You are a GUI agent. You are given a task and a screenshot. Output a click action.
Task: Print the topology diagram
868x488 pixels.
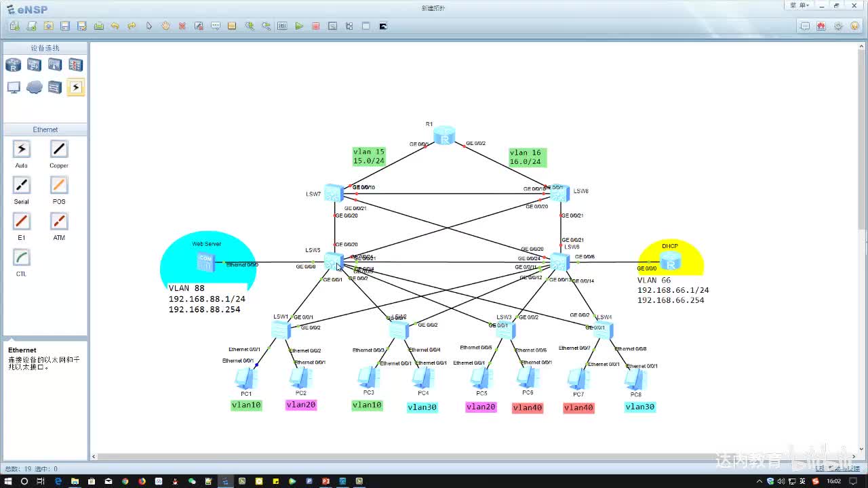coord(99,26)
